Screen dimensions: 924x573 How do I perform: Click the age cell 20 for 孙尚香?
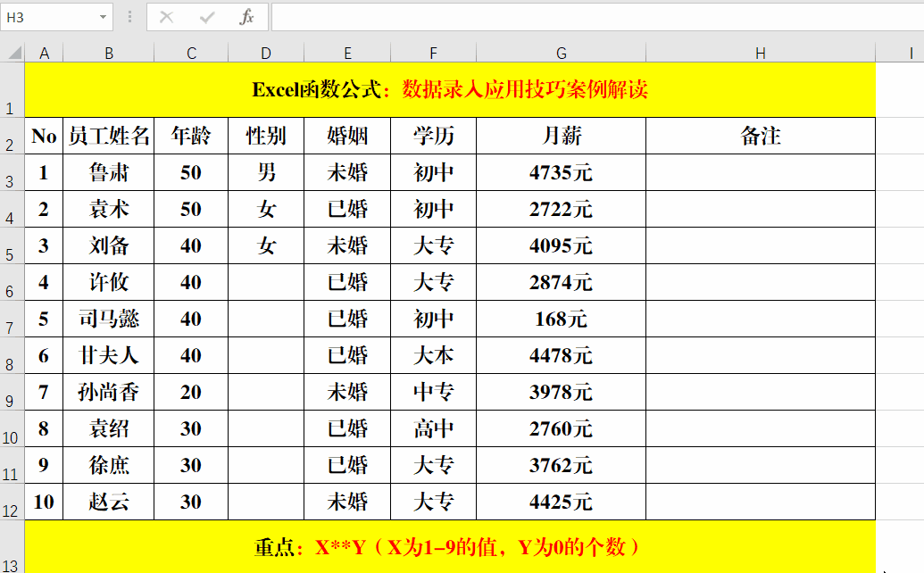coord(191,392)
